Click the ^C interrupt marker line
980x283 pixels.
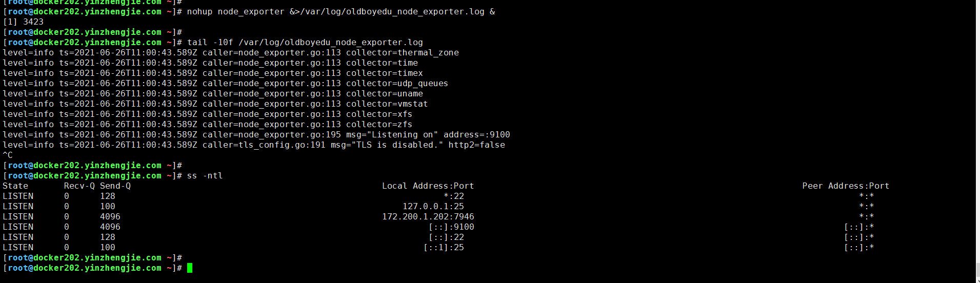click(x=8, y=155)
